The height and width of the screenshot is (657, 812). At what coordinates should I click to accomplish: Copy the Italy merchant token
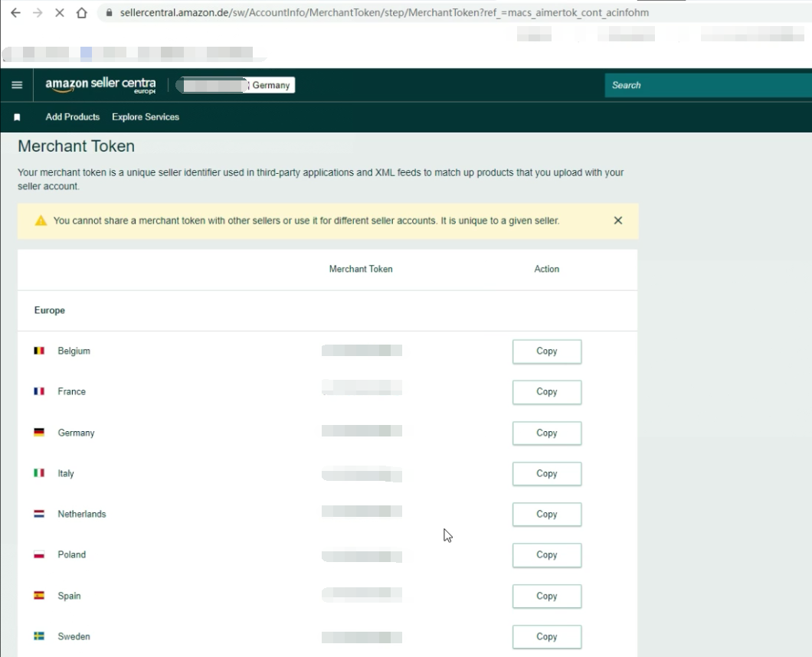(x=547, y=474)
